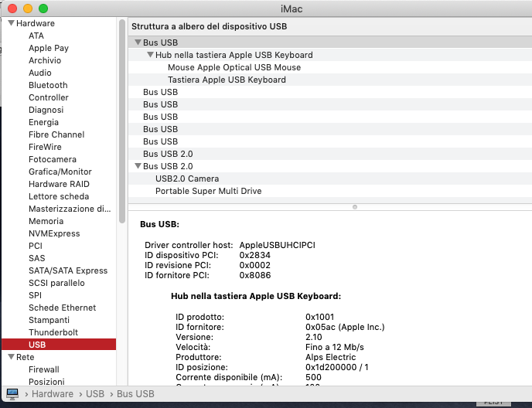This screenshot has width=532, height=408.
Task: Collapse the first Bus USB tree node
Action: click(x=138, y=42)
